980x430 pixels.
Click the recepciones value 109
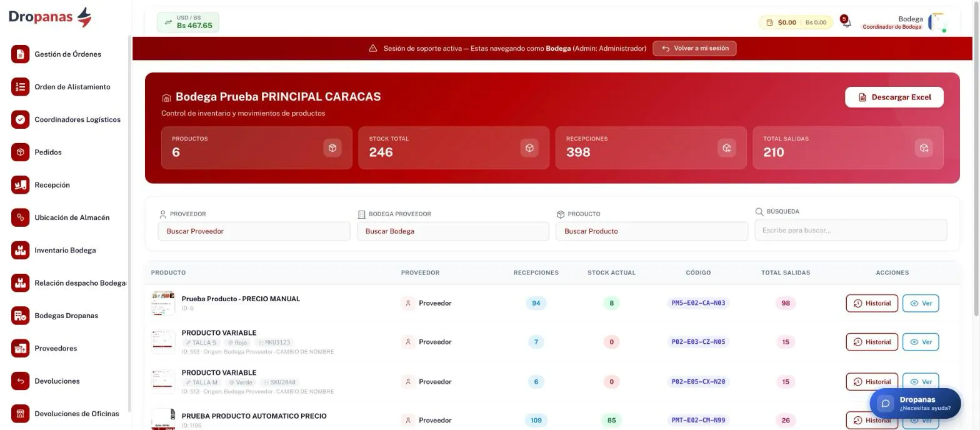536,421
